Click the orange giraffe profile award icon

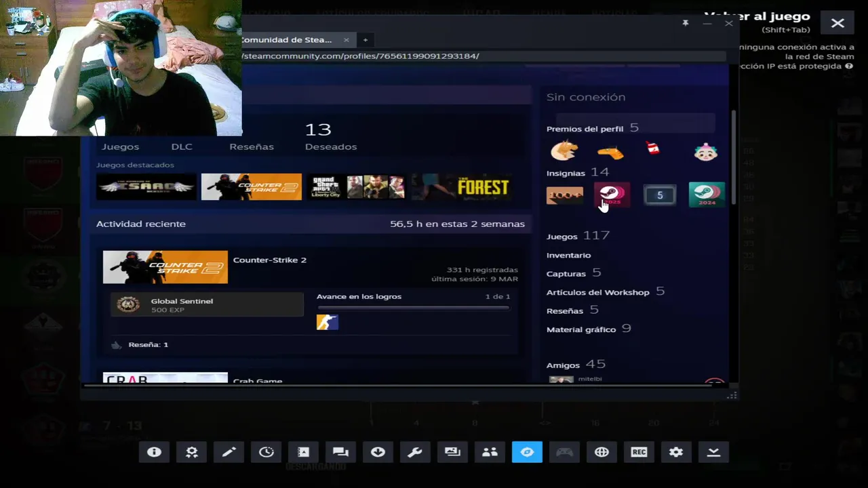point(610,152)
